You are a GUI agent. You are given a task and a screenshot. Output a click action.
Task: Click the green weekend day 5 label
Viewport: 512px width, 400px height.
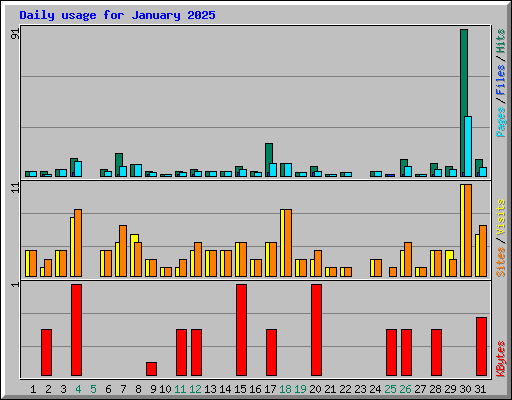[93, 389]
